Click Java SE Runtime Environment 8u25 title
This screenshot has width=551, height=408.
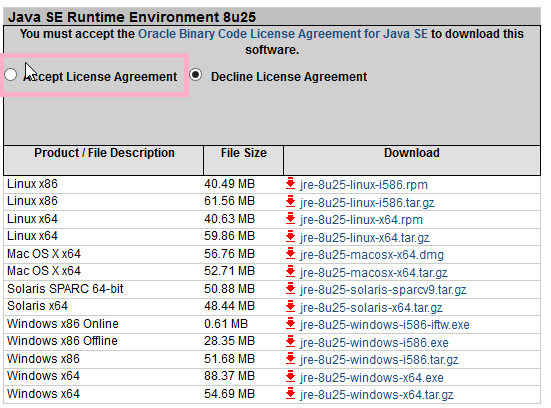tap(132, 17)
